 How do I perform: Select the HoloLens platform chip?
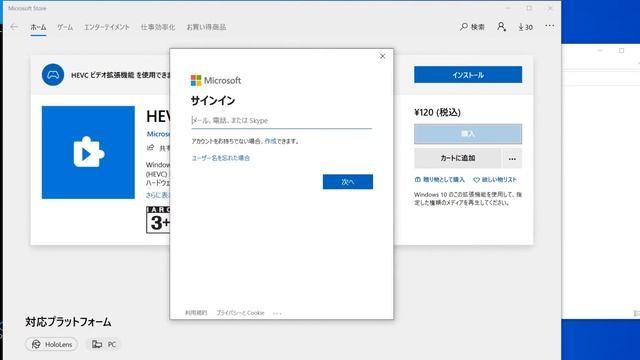(x=51, y=344)
